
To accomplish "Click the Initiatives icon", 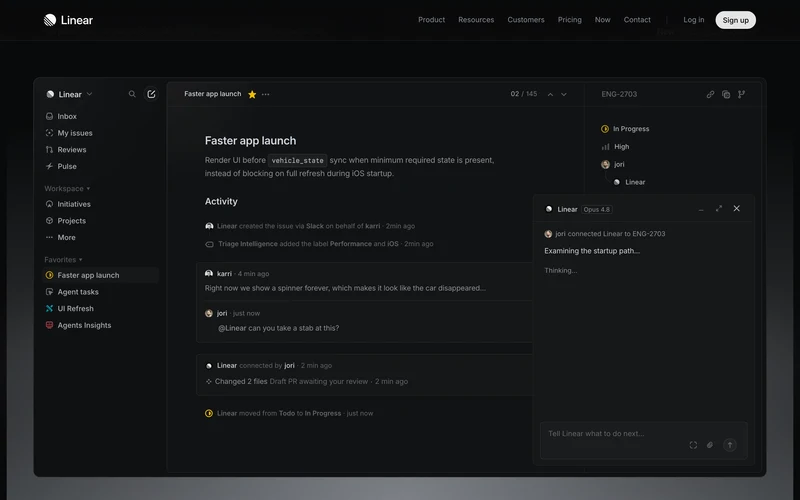I will click(x=49, y=204).
